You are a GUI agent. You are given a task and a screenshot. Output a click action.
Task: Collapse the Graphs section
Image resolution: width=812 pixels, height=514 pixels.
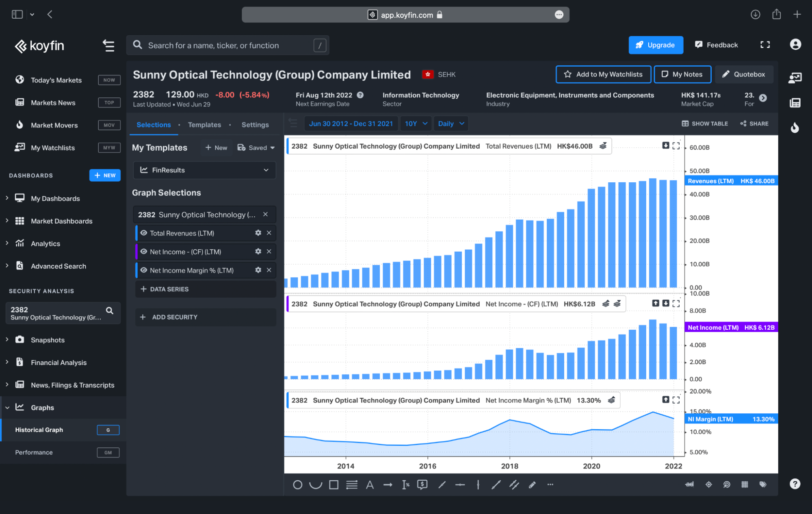click(x=7, y=408)
